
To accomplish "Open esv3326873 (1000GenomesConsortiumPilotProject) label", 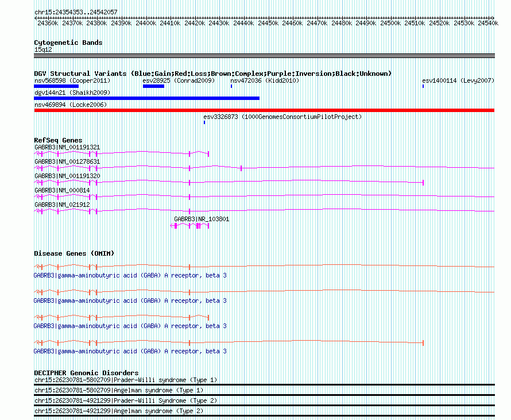I will tap(282, 117).
